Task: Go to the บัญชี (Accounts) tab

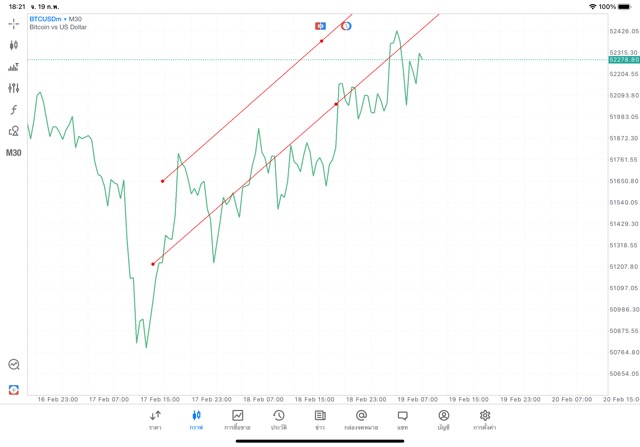Action: [x=443, y=419]
